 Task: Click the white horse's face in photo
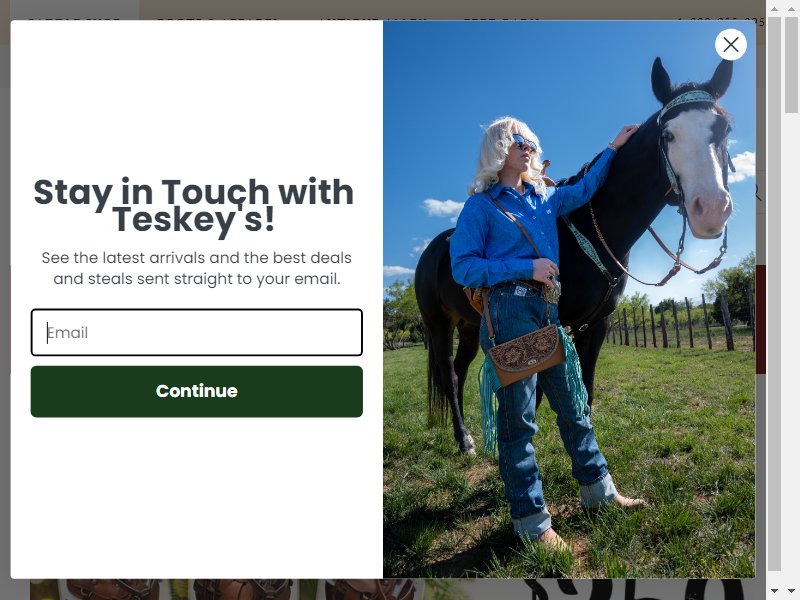click(699, 168)
